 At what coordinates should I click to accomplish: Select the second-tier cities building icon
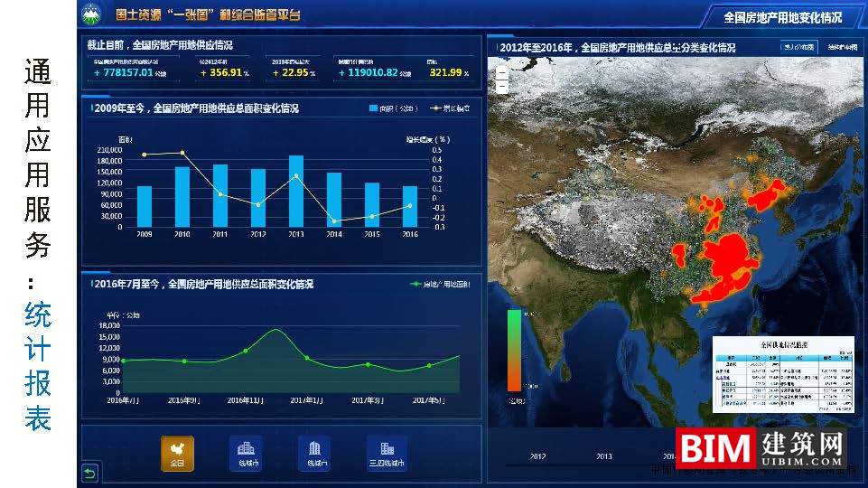314,451
